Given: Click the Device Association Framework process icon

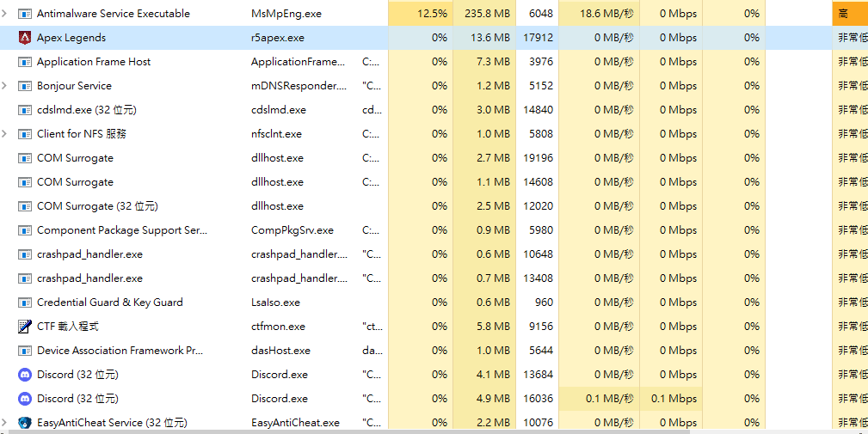Looking at the screenshot, I should 25,351.
